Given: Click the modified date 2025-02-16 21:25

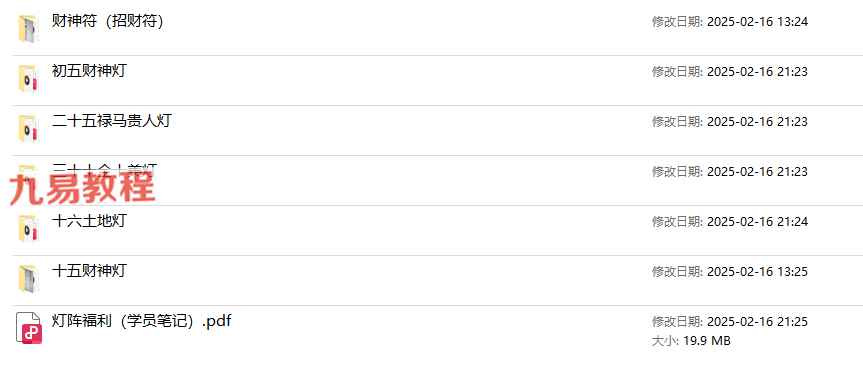Looking at the screenshot, I should [757, 322].
